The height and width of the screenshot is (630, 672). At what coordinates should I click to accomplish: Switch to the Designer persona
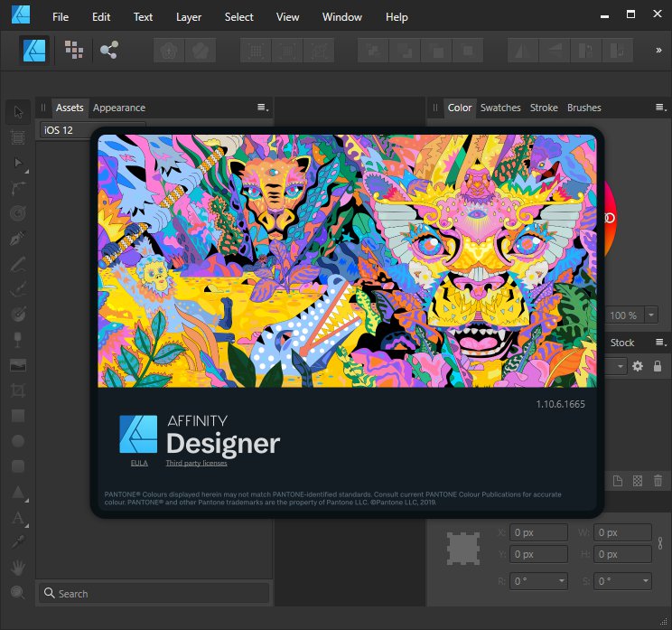point(34,51)
